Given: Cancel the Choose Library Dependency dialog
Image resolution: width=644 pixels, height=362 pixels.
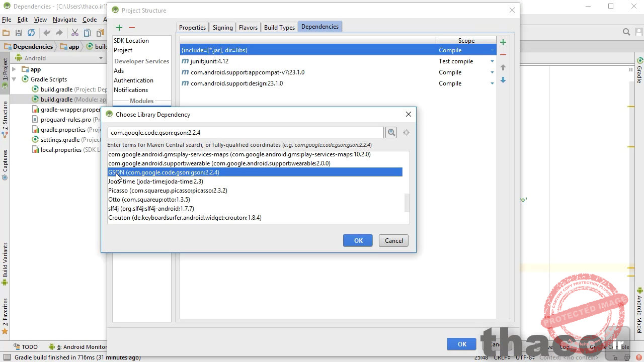Looking at the screenshot, I should [393, 240].
